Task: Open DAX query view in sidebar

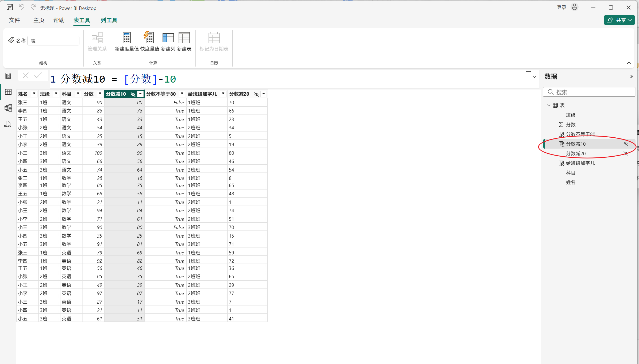Action: point(8,124)
